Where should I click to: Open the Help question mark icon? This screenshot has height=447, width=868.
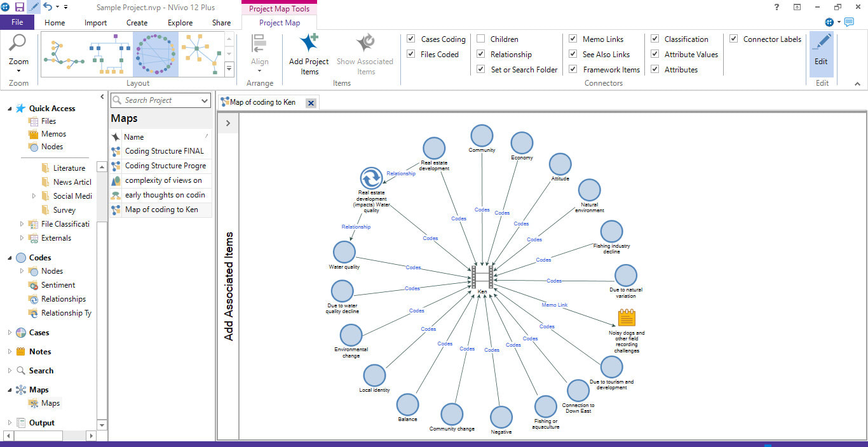pyautogui.click(x=776, y=7)
